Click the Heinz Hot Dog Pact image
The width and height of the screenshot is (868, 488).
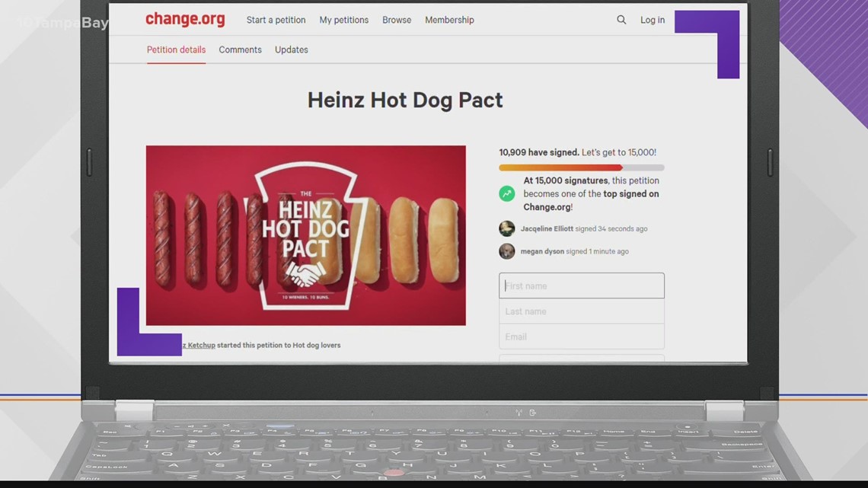[x=305, y=235]
